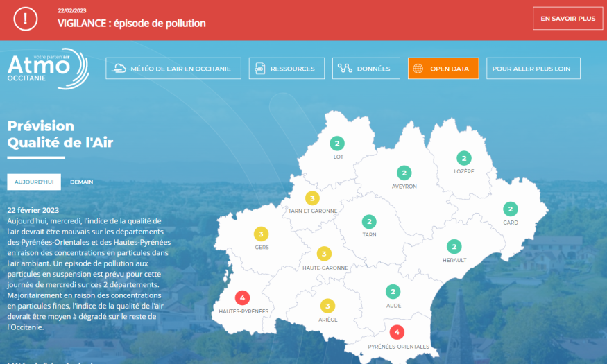Viewport: 607px width, 364px height.
Task: Click the document icon beside Ressources
Action: click(x=261, y=69)
